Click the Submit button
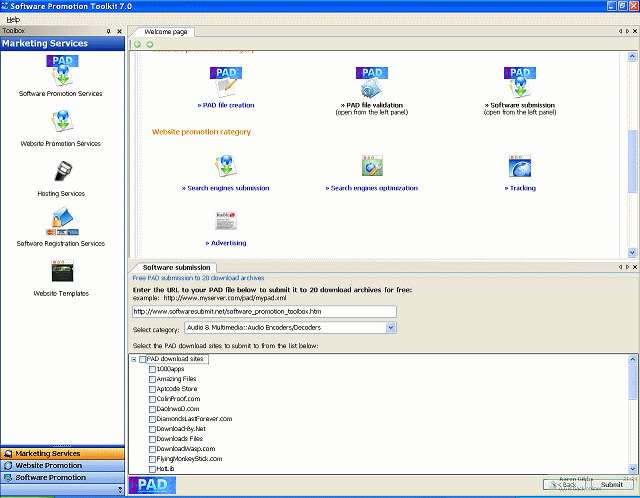 (x=611, y=485)
